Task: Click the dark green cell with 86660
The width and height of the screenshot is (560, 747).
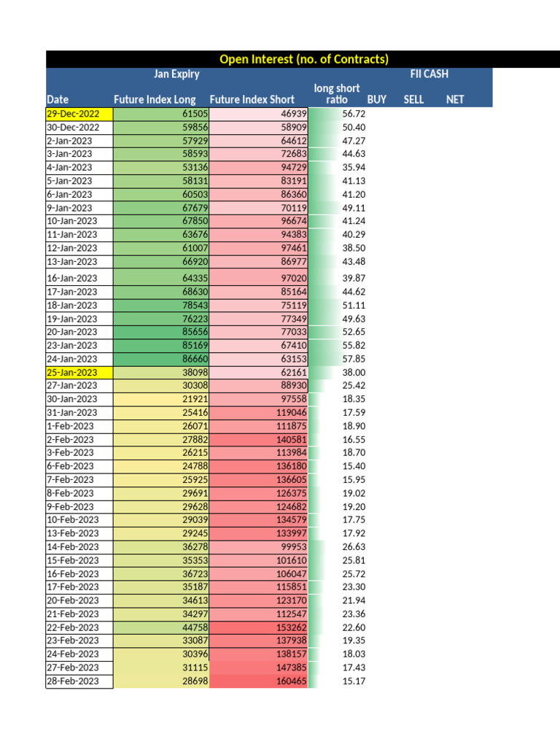Action: coord(162,359)
